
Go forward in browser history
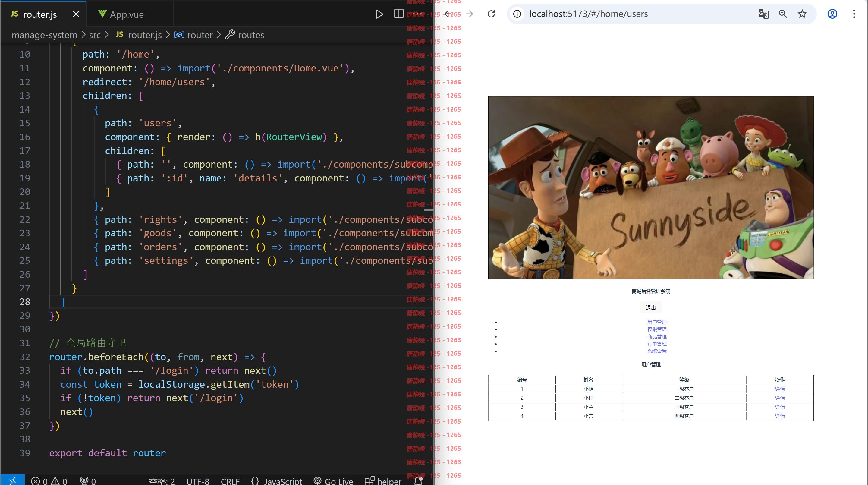click(469, 14)
